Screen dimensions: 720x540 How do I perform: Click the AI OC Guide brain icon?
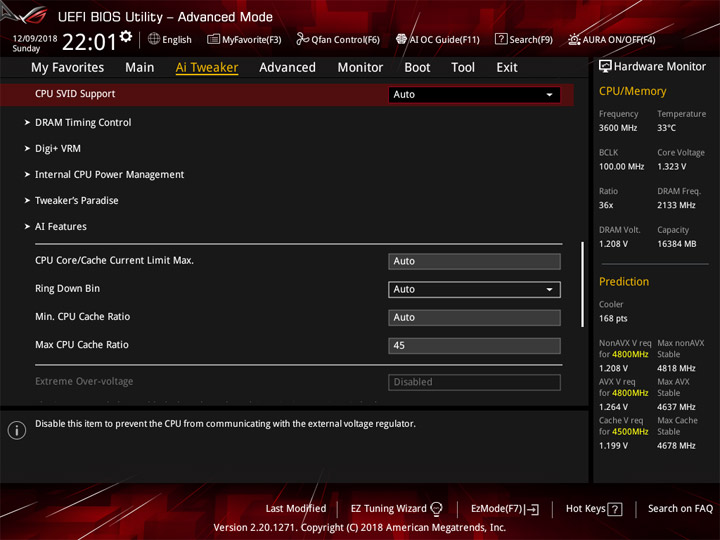point(401,39)
